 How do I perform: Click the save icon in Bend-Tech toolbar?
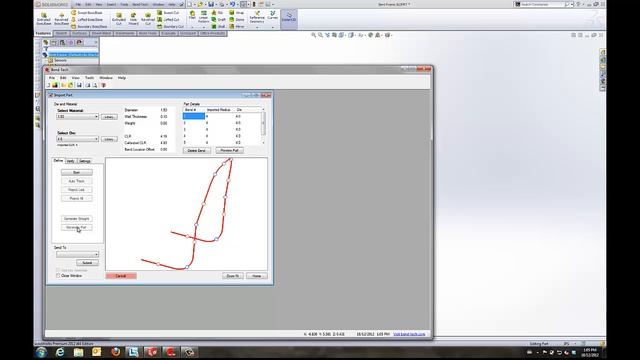[79, 85]
